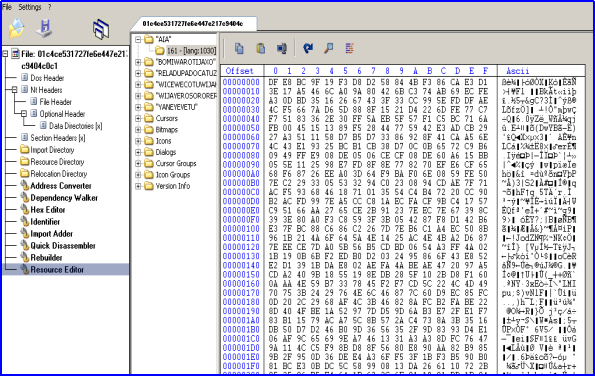Open the Resource Directory item
595x377 pixels.
click(x=57, y=162)
